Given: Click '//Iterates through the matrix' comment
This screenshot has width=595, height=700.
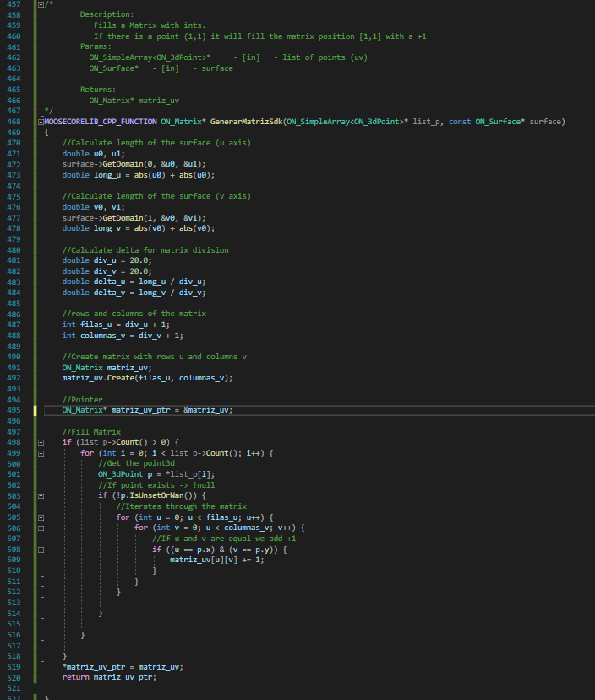Looking at the screenshot, I should (x=181, y=506).
